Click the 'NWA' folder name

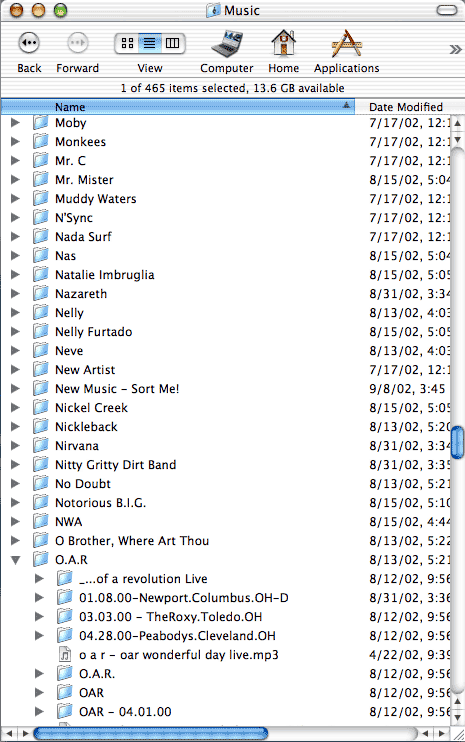click(x=69, y=521)
